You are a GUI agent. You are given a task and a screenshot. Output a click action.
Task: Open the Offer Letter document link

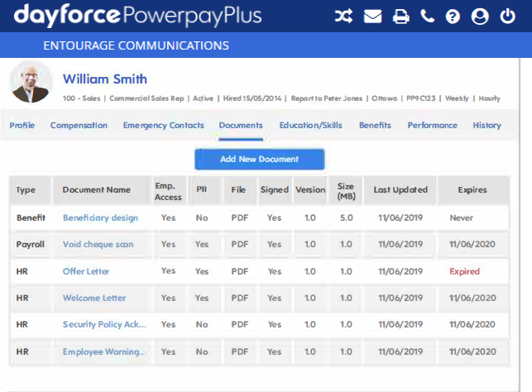click(86, 271)
